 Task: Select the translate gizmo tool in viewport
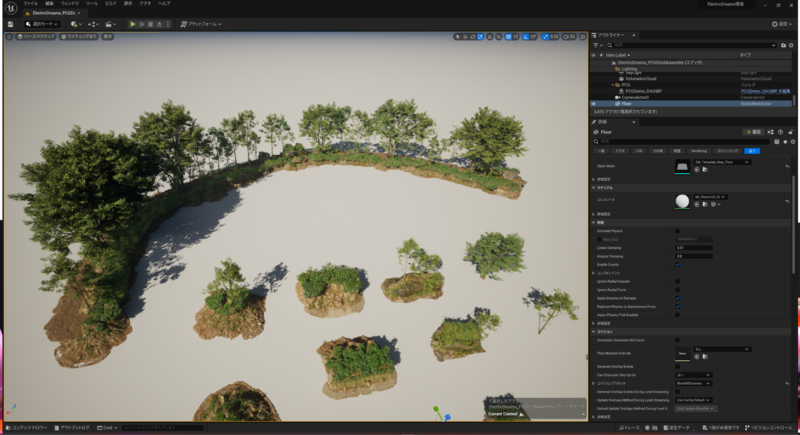point(466,36)
